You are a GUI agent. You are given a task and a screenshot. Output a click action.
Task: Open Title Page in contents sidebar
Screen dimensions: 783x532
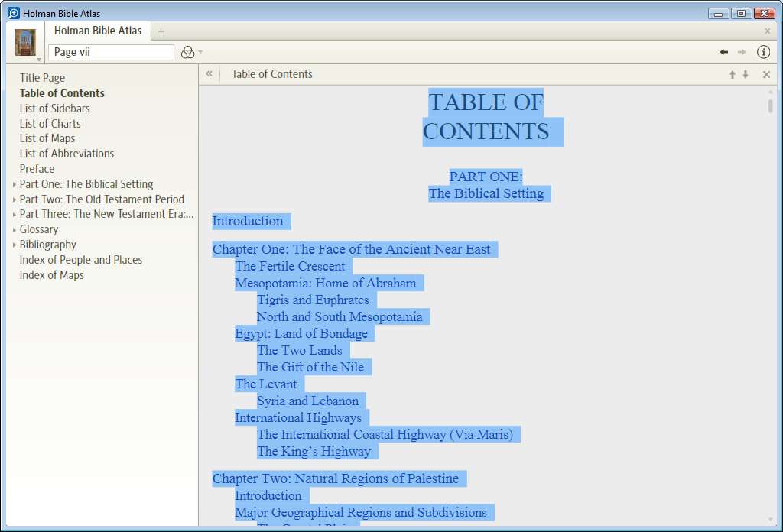(43, 78)
